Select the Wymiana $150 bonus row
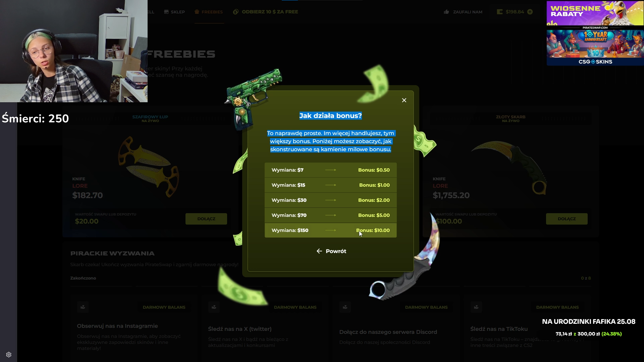The image size is (644, 362). [330, 230]
